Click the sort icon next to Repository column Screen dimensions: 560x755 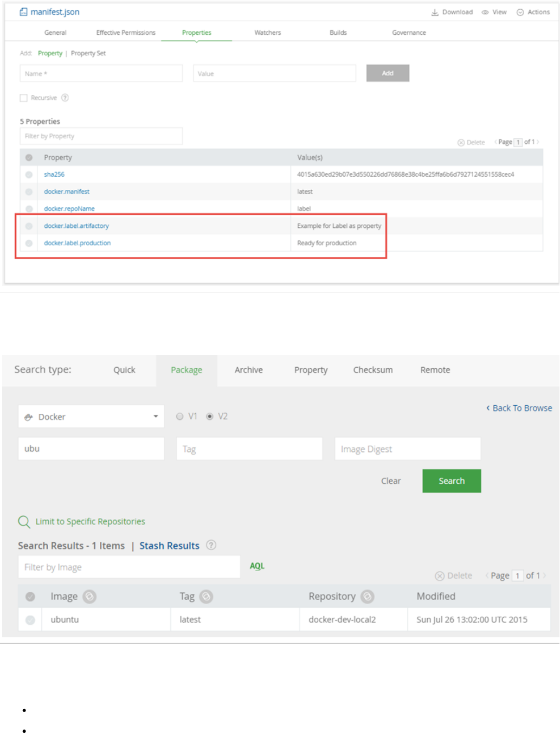368,597
